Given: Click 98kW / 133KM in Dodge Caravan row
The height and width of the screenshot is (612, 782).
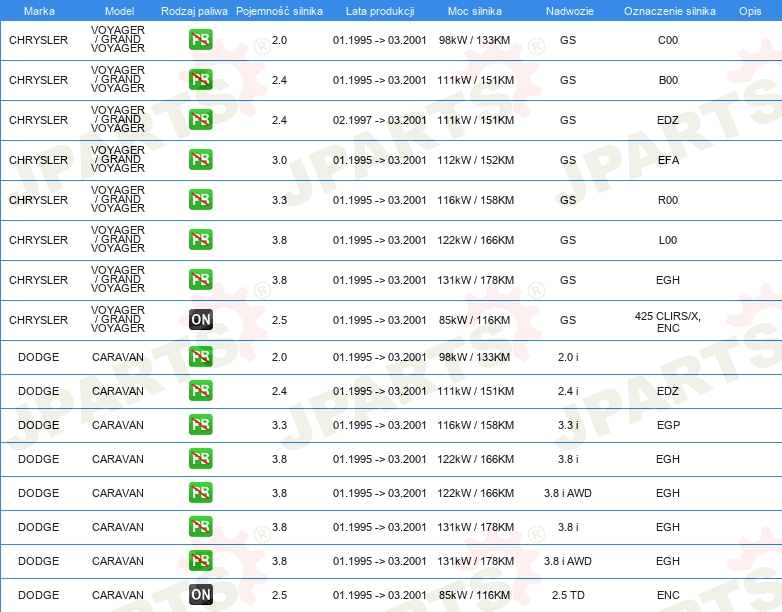Looking at the screenshot, I should point(474,357).
